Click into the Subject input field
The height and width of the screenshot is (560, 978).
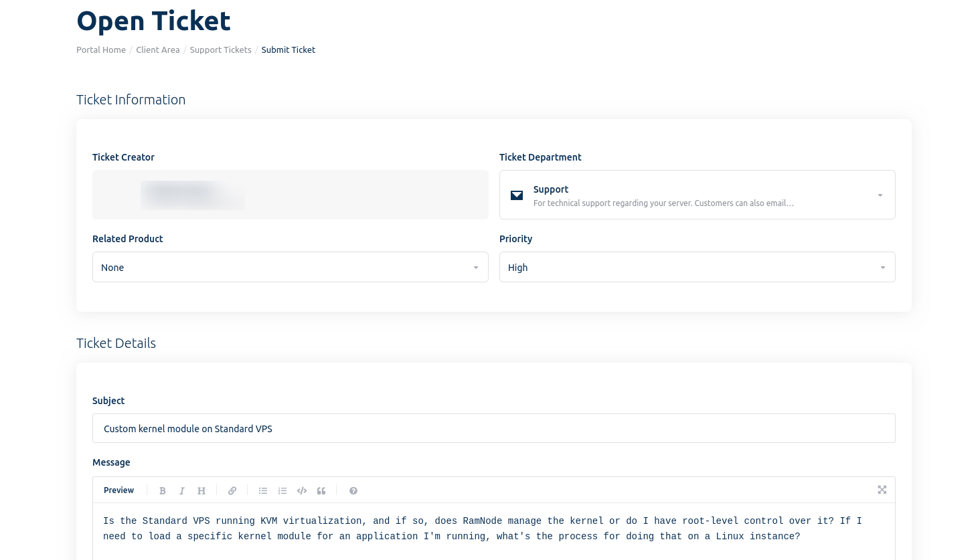point(494,428)
